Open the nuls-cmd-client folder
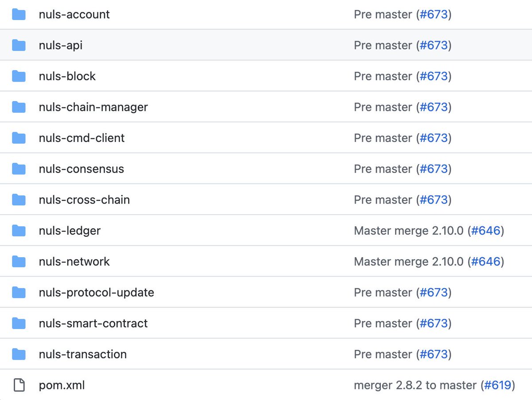This screenshot has height=400, width=532. (82, 138)
